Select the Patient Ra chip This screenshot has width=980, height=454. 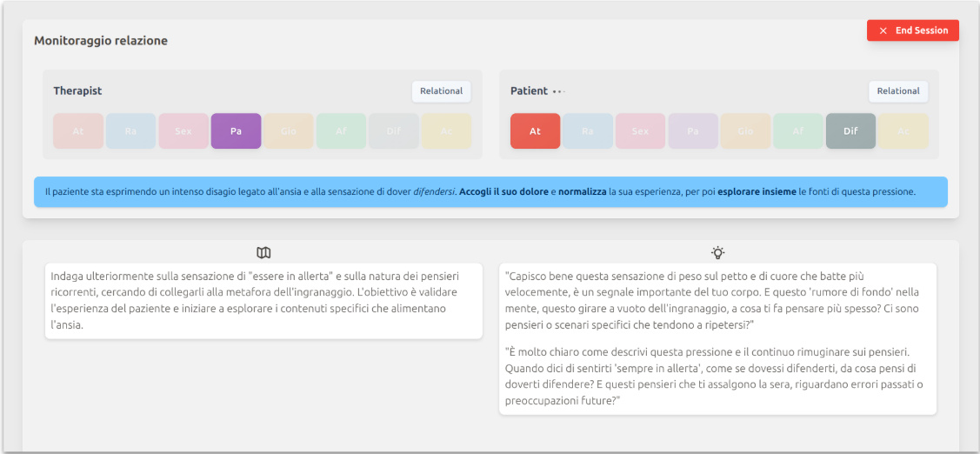point(588,131)
